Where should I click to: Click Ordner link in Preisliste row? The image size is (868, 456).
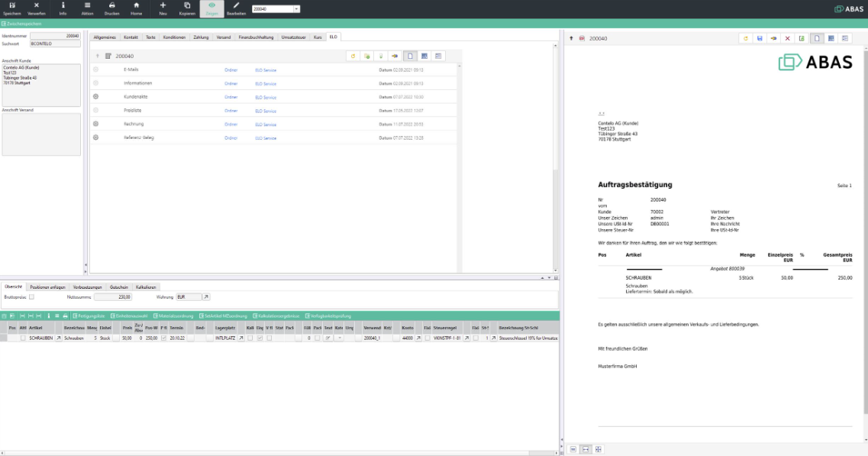231,110
